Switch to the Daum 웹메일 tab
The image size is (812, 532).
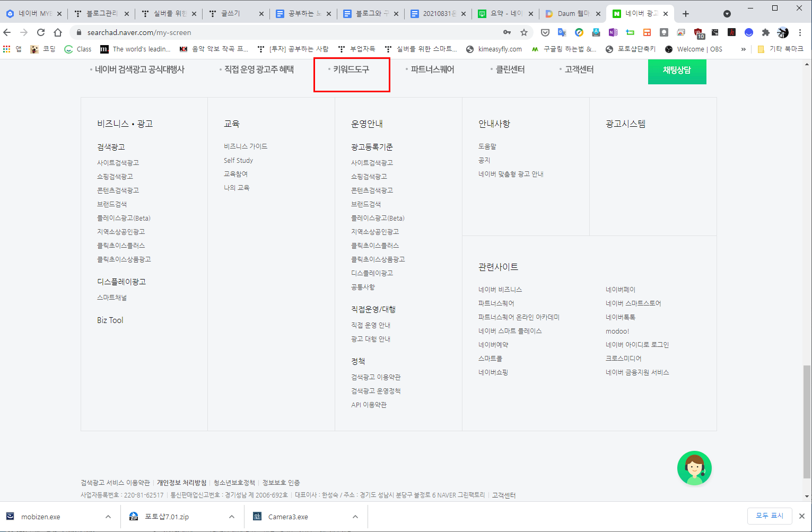[573, 14]
